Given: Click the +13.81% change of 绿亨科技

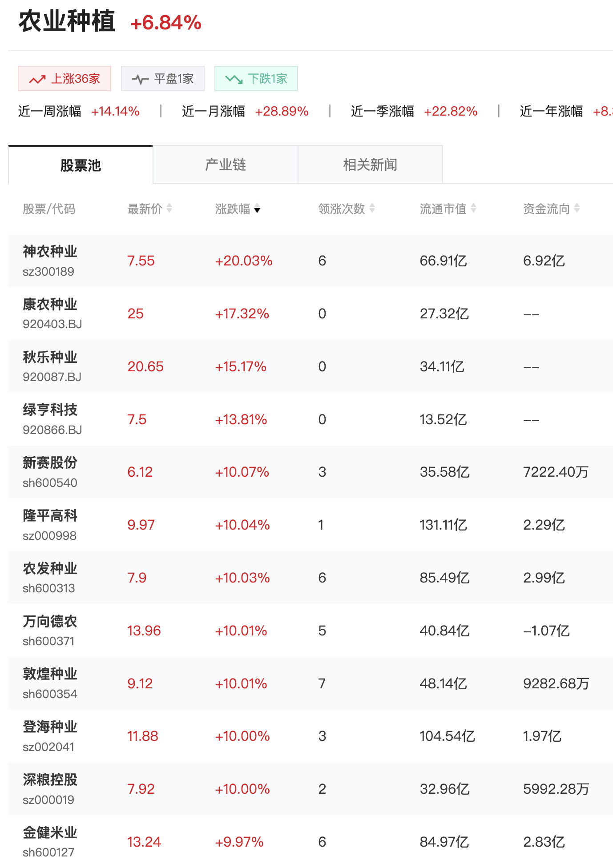Looking at the screenshot, I should 241,419.
